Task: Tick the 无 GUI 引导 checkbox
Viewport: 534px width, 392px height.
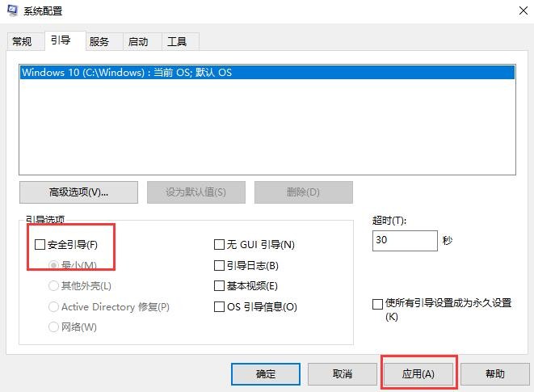Action: click(x=219, y=245)
